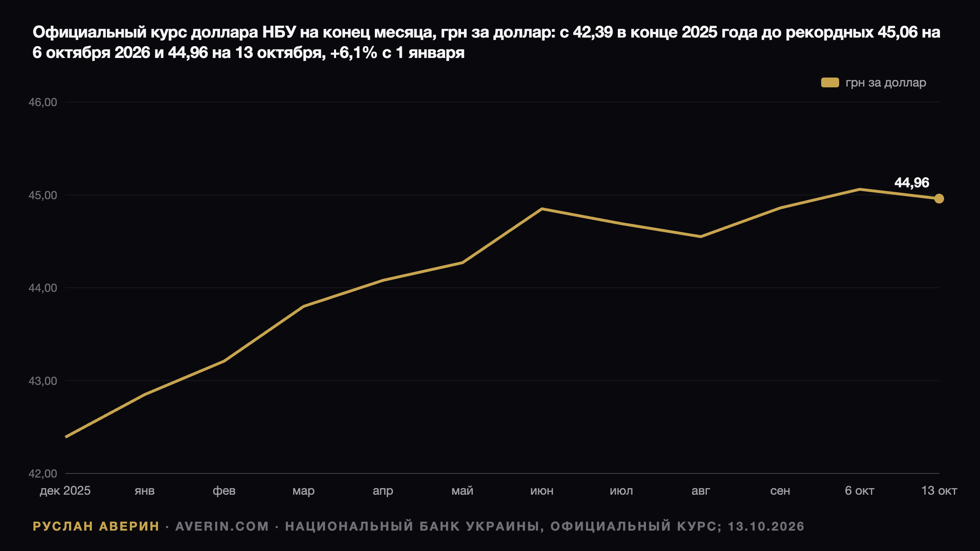Open the AVERIN.COM link in footer
Screen dimensions: 980x551
[222, 526]
